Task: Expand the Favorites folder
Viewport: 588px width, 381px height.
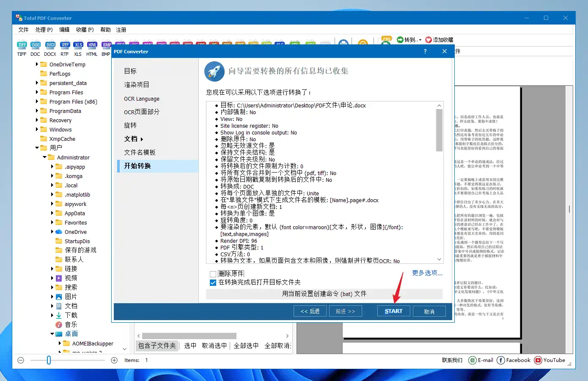Action: coord(52,222)
